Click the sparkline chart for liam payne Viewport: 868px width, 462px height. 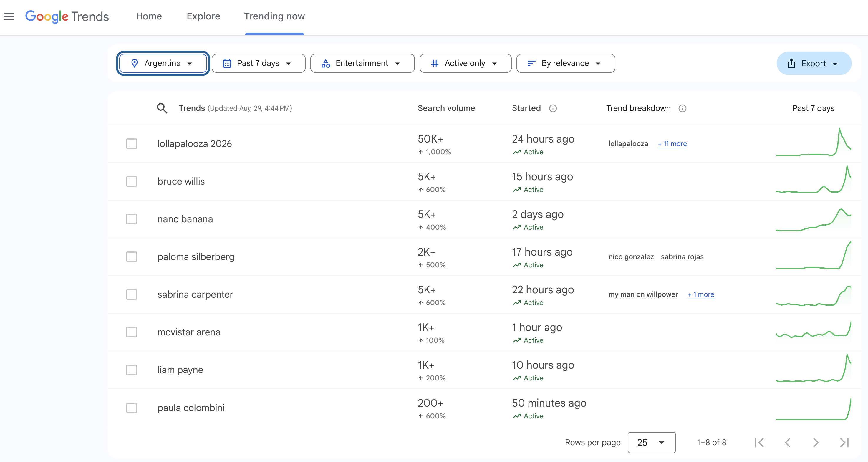point(814,368)
